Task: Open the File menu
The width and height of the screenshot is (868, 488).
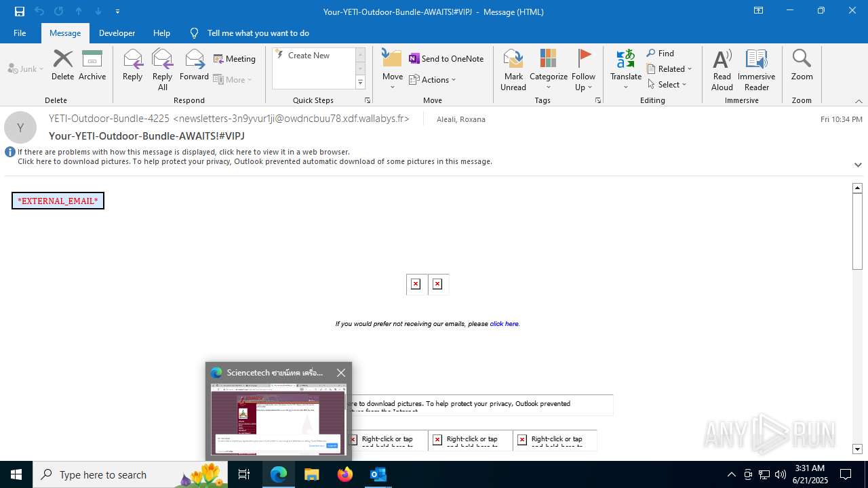Action: [x=20, y=33]
